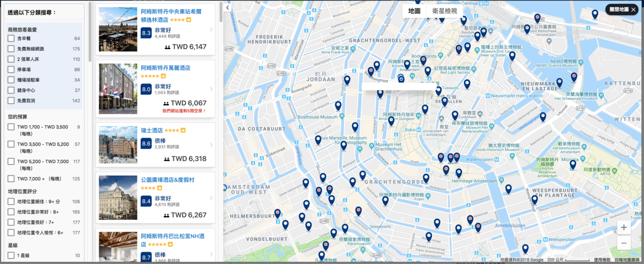The width and height of the screenshot is (644, 264).
Task: Enable the 免費無線網路 filter
Action: (x=11, y=49)
